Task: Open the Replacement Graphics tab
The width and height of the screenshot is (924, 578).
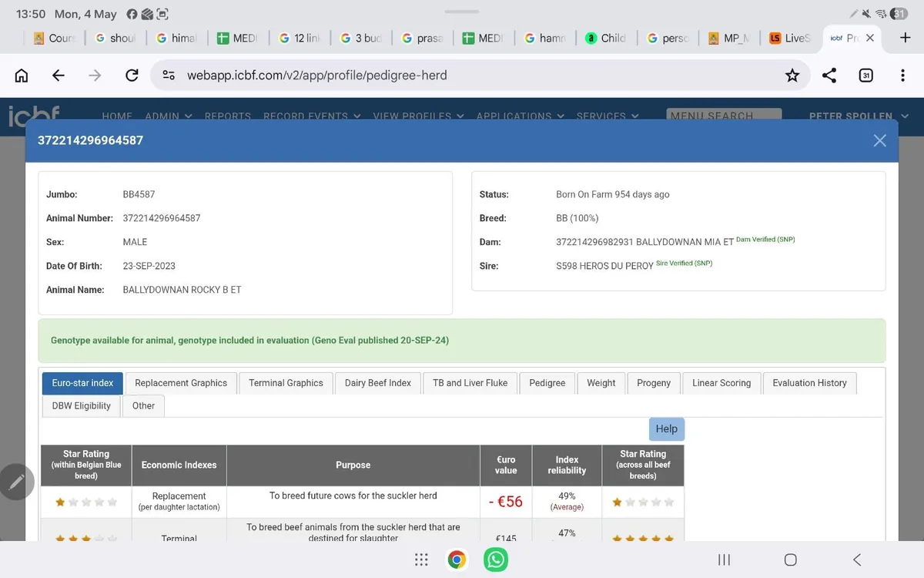Action: [x=181, y=383]
